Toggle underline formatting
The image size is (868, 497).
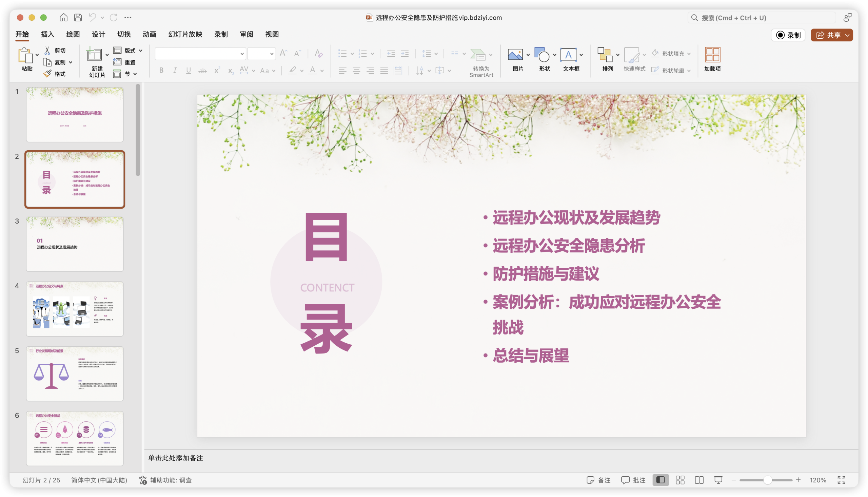click(188, 70)
